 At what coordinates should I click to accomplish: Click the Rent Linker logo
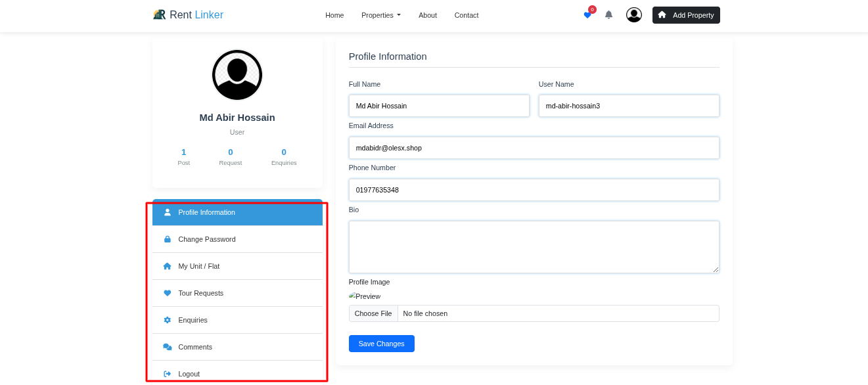[188, 14]
